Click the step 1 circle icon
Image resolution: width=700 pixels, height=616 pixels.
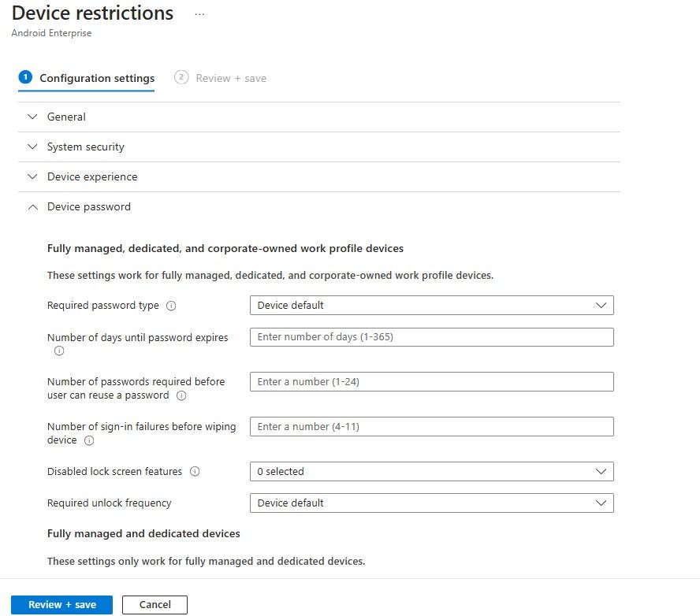click(x=24, y=77)
